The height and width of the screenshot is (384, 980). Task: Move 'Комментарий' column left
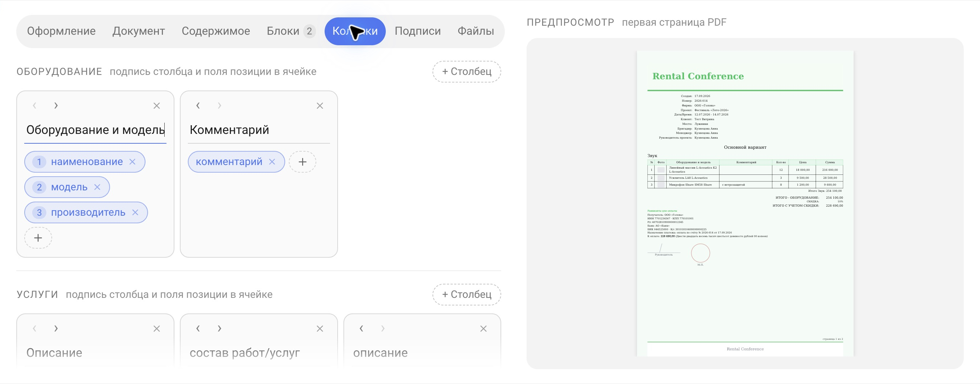198,105
